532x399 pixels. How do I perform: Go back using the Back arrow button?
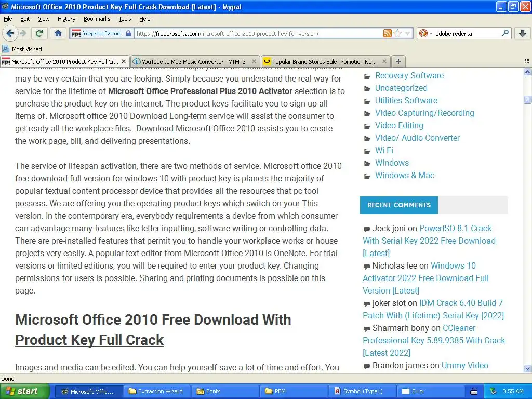pos(10,33)
